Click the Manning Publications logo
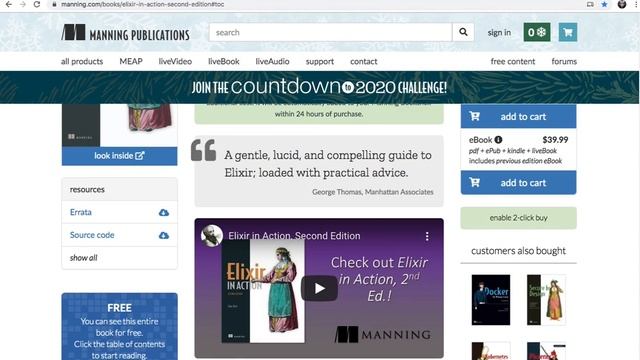640x360 pixels. pos(125,33)
